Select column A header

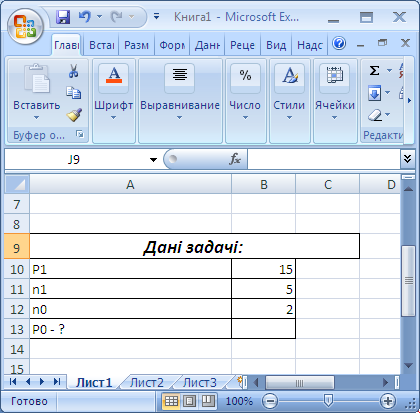point(130,184)
